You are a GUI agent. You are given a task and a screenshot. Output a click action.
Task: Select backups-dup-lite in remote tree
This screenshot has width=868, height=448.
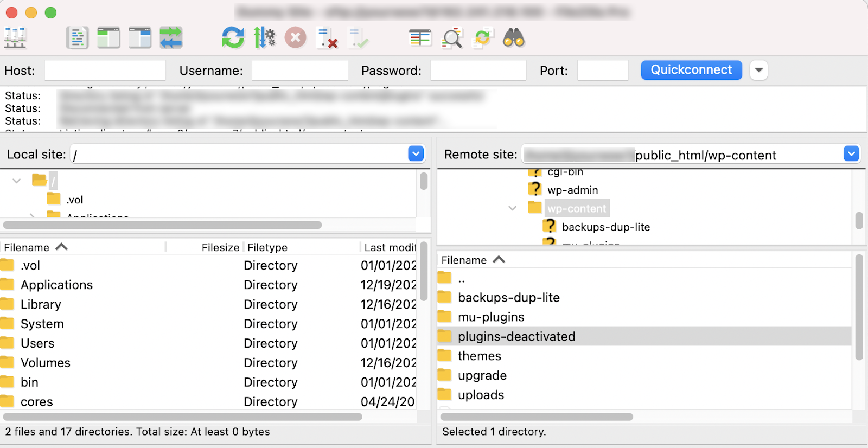point(606,227)
